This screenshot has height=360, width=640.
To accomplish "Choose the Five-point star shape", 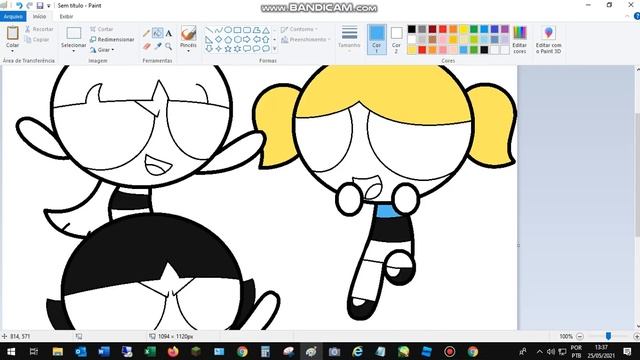I will point(228,49).
